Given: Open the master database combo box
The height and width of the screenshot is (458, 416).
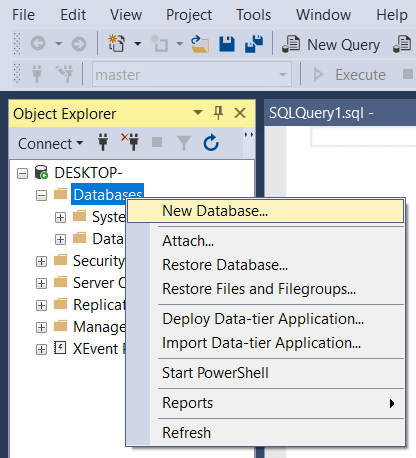Looking at the screenshot, I should 192,74.
